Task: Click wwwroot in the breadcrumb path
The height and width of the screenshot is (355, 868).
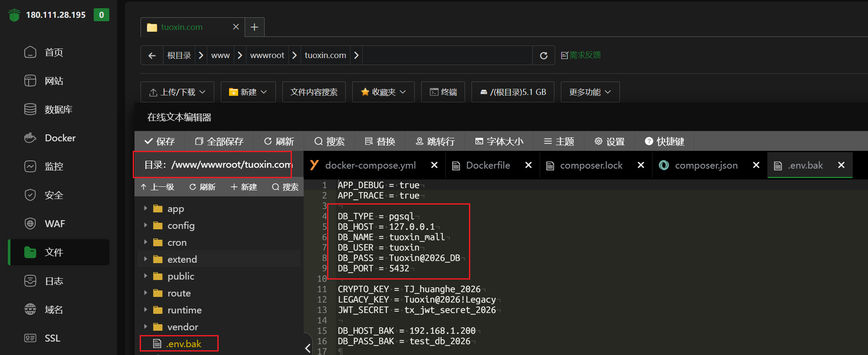Action: point(267,55)
